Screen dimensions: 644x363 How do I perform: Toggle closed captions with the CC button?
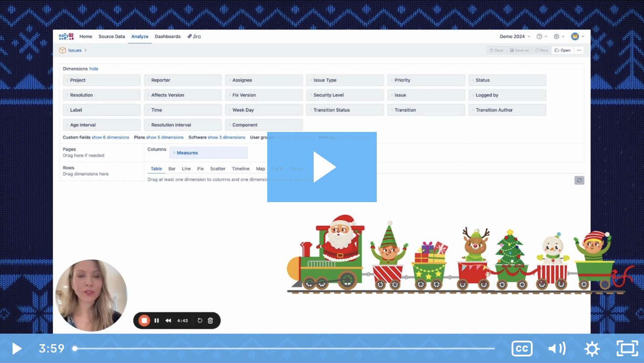(522, 349)
